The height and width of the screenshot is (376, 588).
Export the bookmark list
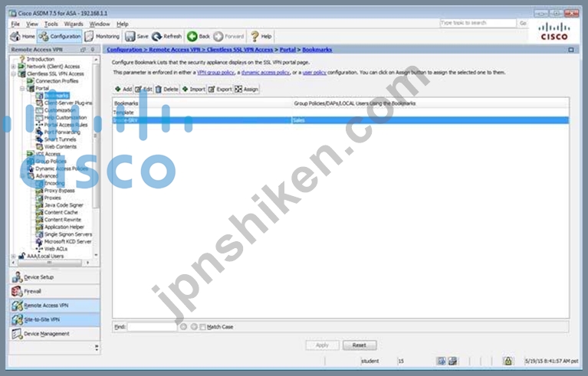220,89
